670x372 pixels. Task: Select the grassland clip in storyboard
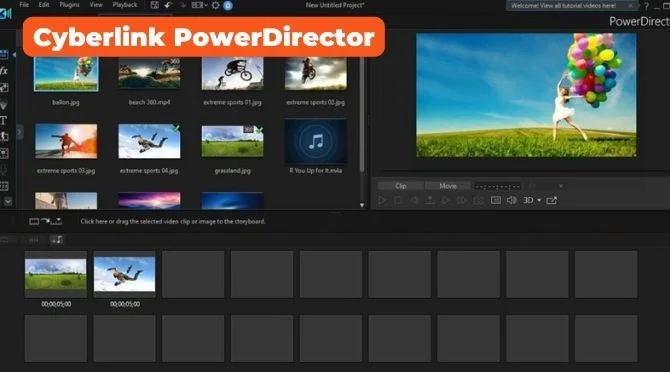56,274
